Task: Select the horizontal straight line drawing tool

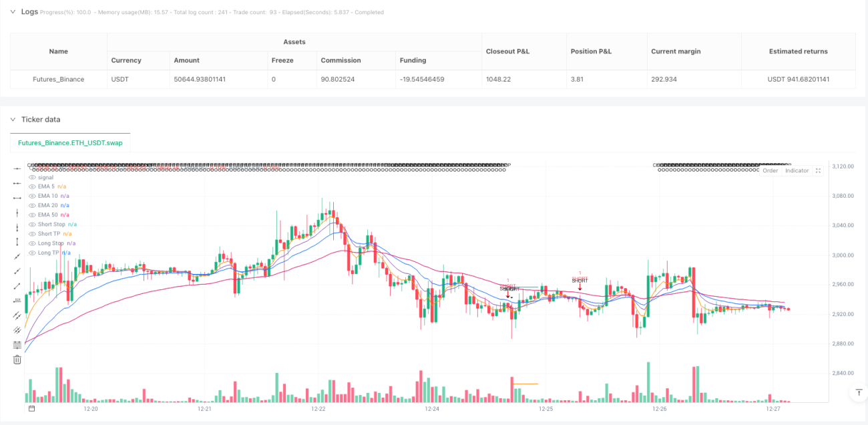Action: [x=17, y=168]
